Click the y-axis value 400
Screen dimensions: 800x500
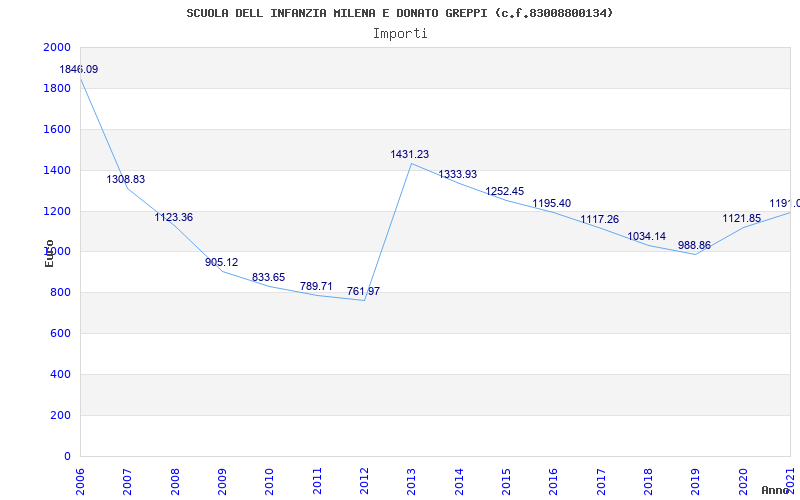coord(61,374)
